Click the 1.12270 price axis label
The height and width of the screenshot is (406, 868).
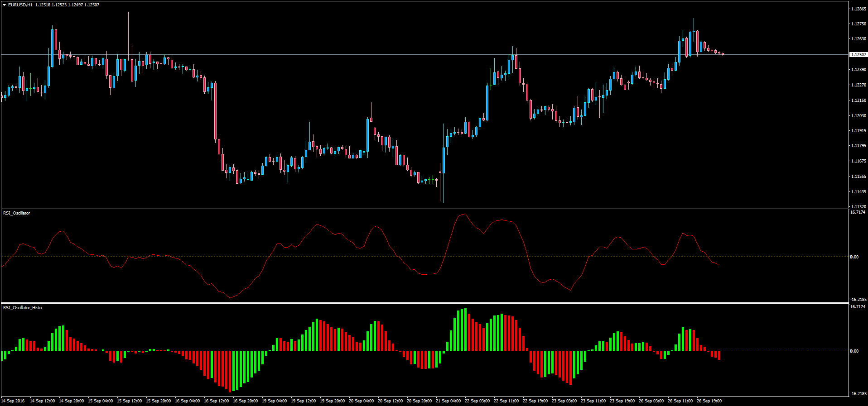[858, 85]
